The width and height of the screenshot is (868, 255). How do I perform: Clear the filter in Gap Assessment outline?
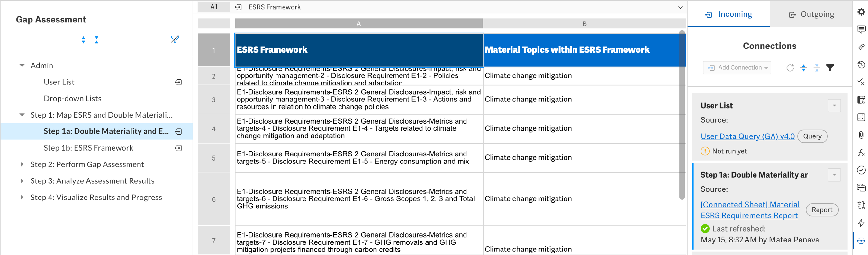(x=175, y=40)
